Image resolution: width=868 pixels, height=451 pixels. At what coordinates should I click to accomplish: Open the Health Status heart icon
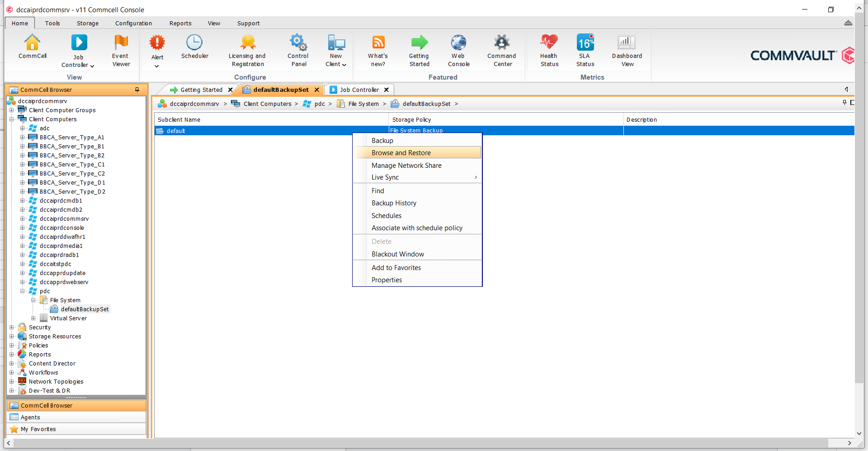click(x=549, y=43)
